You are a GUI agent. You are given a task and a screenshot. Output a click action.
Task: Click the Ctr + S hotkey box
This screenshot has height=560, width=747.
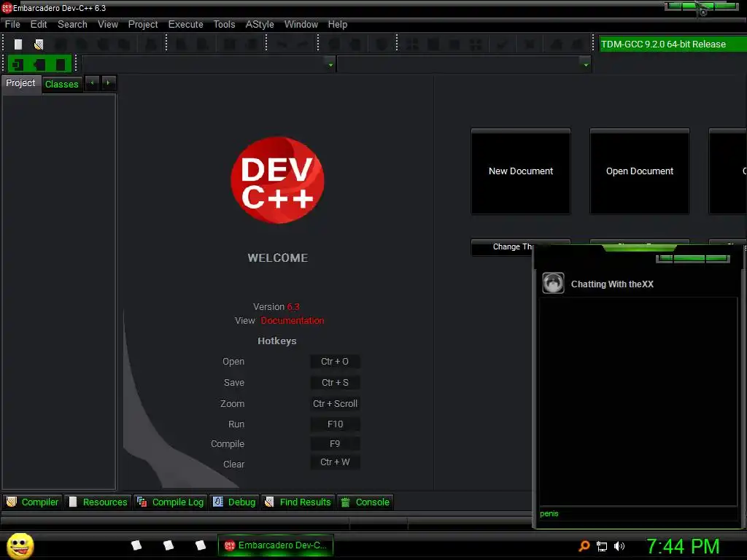(335, 382)
